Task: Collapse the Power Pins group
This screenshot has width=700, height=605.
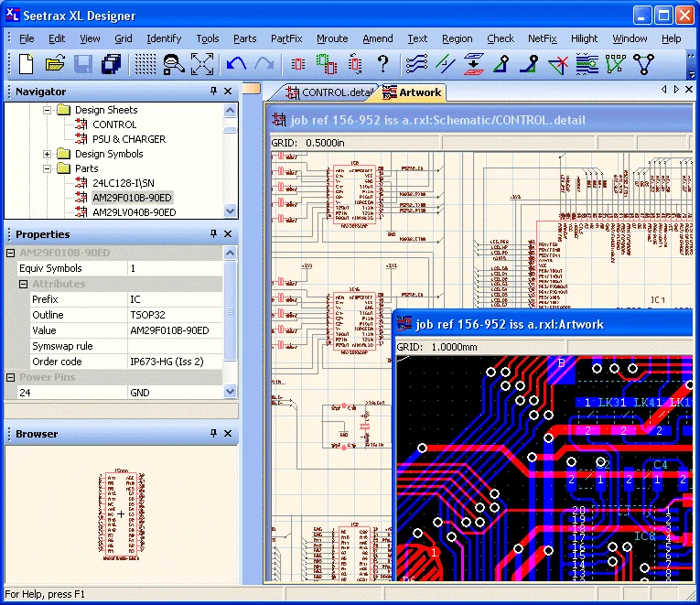Action: tap(10, 377)
